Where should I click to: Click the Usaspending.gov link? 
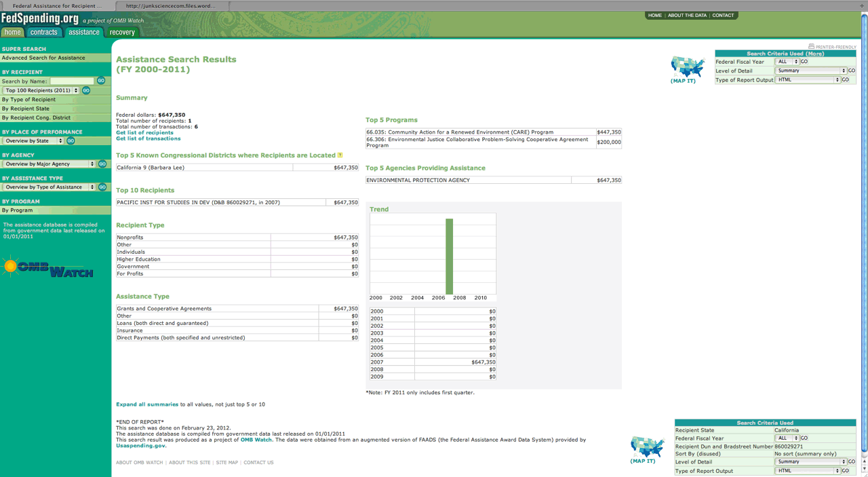point(140,446)
